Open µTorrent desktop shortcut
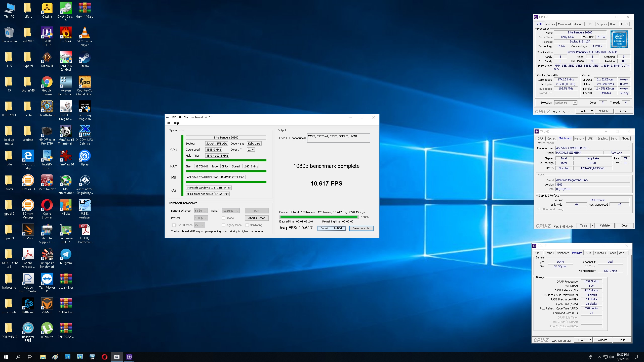 47,331
